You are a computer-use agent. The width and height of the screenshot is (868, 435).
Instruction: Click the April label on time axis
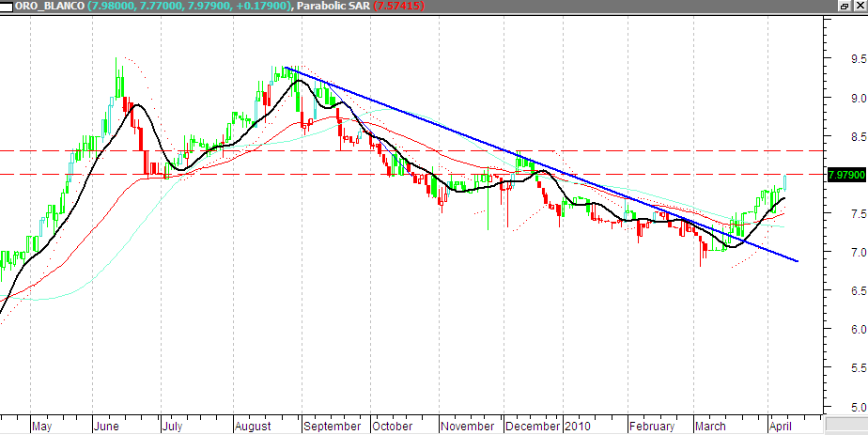click(x=780, y=426)
